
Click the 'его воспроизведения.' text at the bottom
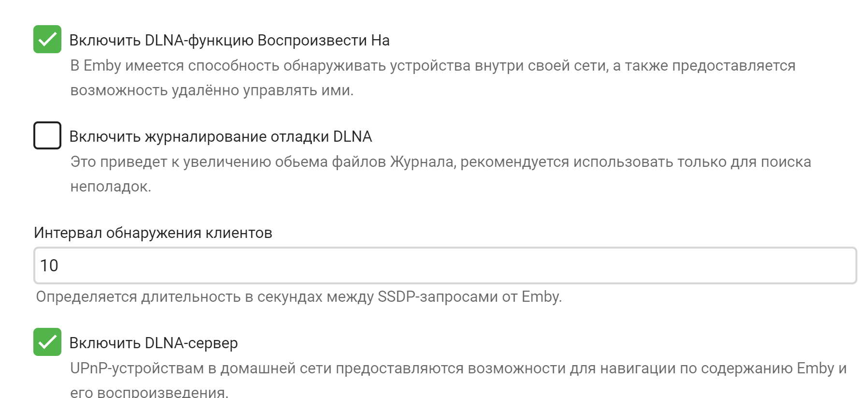click(x=149, y=392)
